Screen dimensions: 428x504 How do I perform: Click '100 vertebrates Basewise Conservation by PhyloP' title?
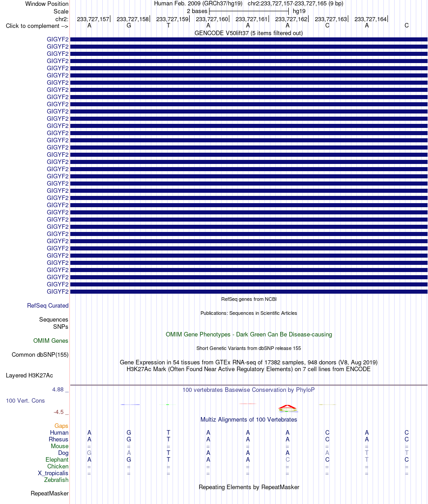point(249,390)
